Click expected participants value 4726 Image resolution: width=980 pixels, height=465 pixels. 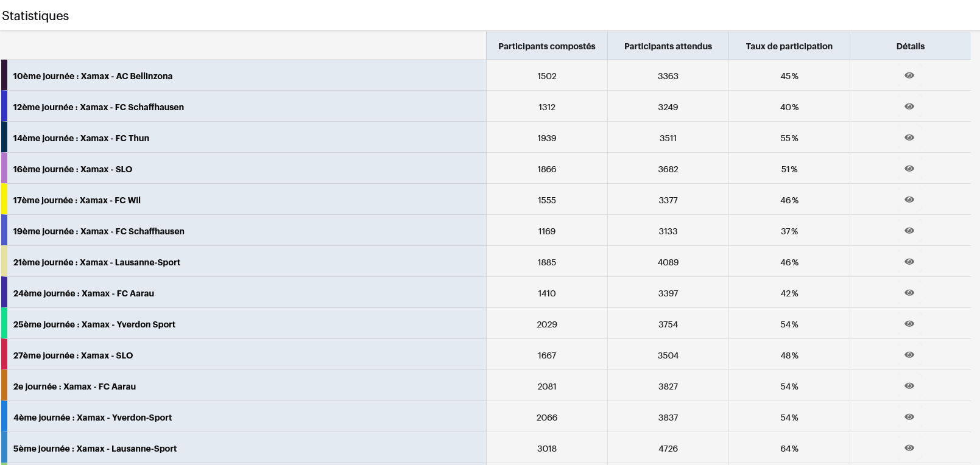click(x=668, y=449)
